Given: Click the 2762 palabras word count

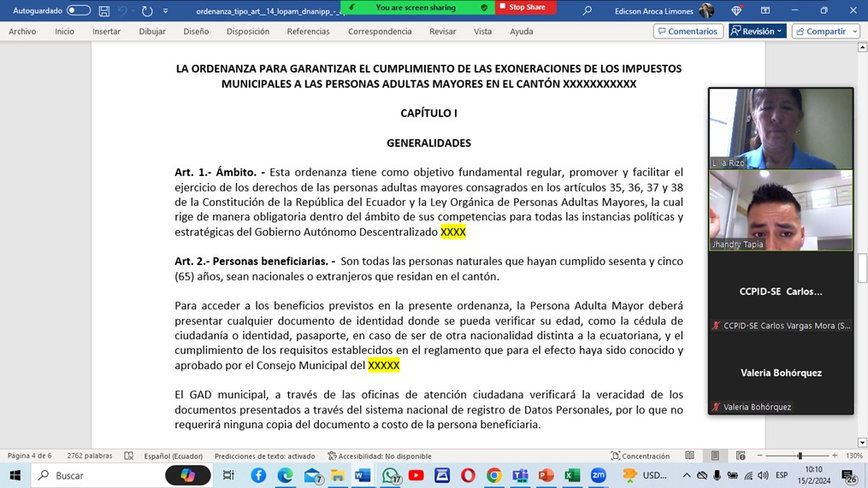Looking at the screenshot, I should pyautogui.click(x=91, y=456).
